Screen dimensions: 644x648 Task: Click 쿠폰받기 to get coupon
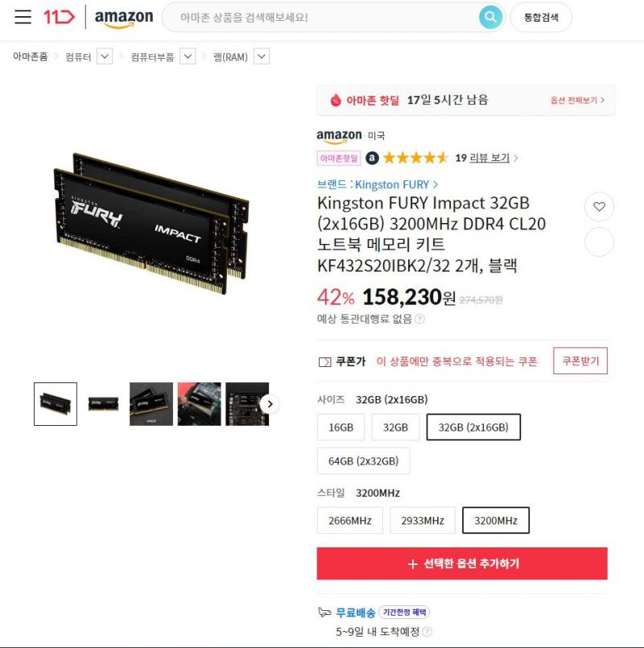580,361
